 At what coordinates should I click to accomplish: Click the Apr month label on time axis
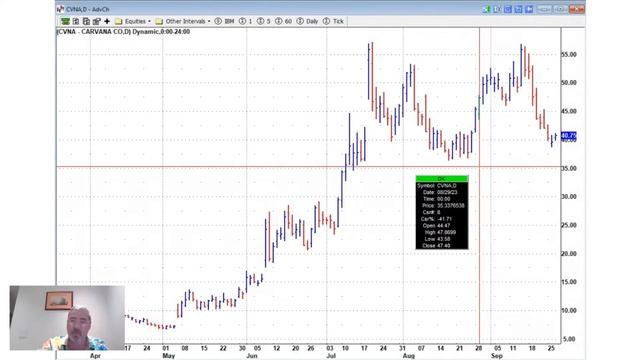click(95, 356)
